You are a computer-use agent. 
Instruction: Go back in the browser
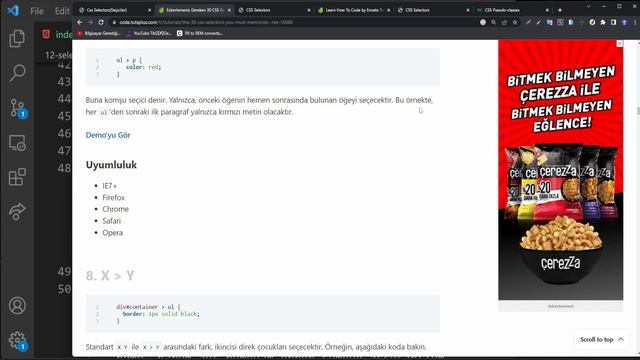(x=80, y=22)
